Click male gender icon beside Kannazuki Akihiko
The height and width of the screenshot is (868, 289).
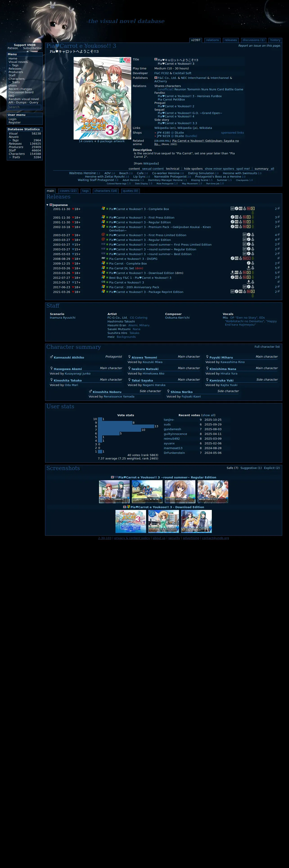click(x=52, y=357)
